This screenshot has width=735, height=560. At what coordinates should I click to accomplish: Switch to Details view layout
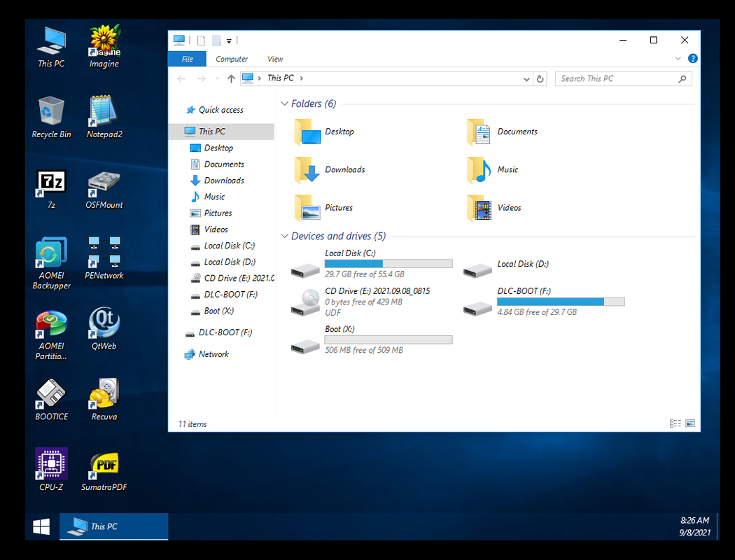pos(675,423)
